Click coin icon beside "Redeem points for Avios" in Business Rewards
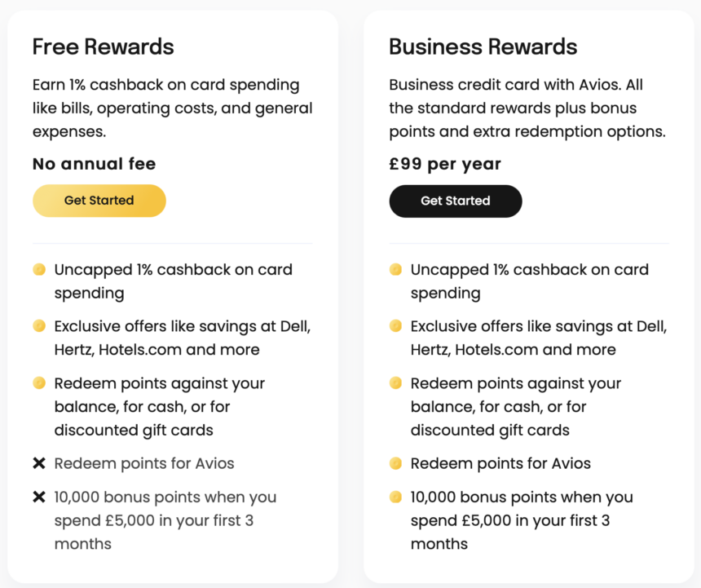 [x=395, y=463]
